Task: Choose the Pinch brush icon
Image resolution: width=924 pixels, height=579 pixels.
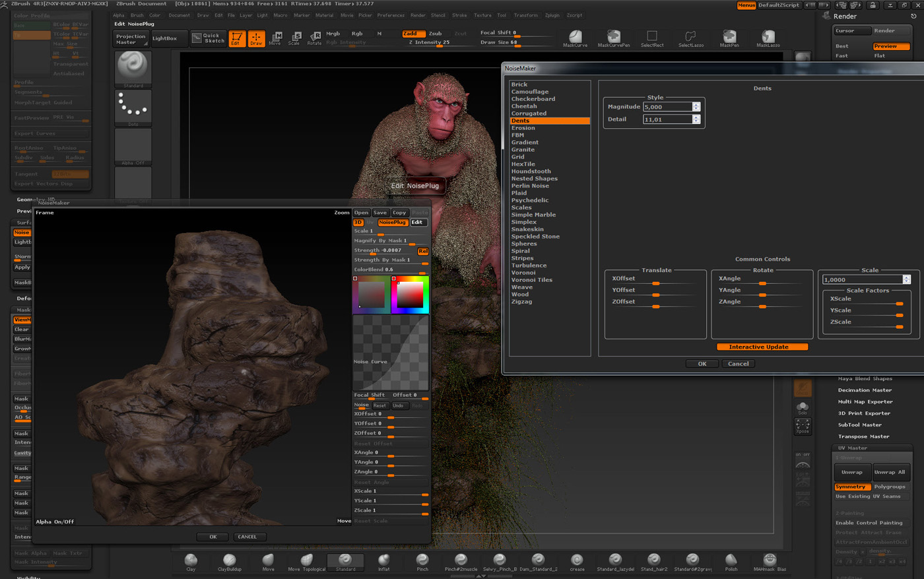Action: tap(422, 562)
